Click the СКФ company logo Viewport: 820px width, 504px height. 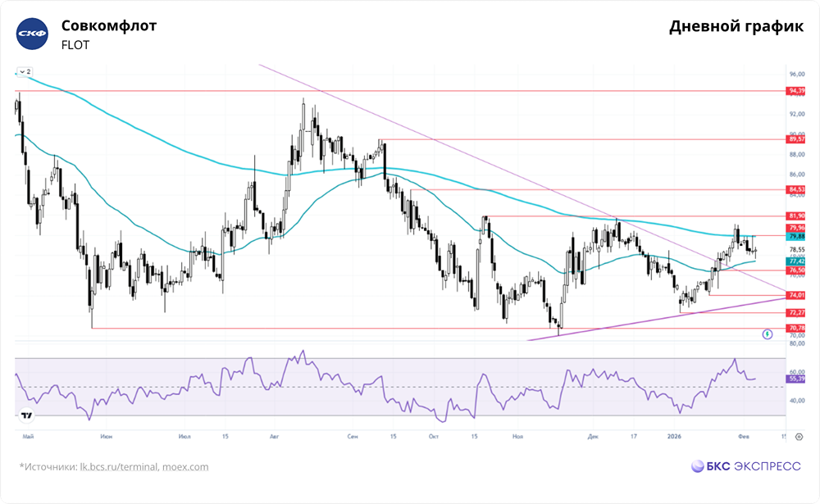point(33,34)
